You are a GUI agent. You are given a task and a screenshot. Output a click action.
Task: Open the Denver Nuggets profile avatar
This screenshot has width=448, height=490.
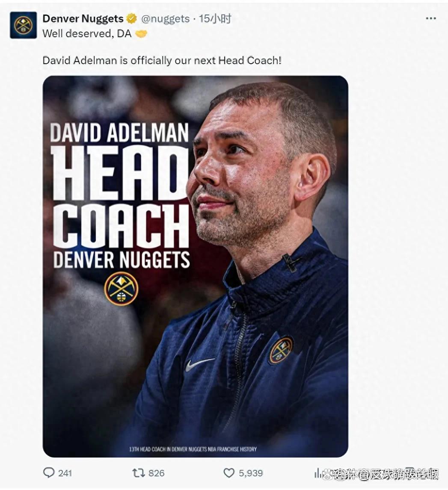pos(24,25)
